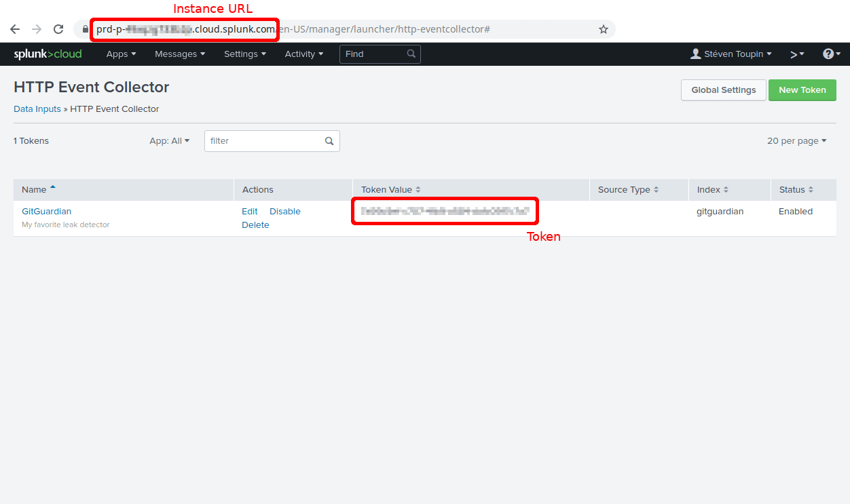The width and height of the screenshot is (850, 504).
Task: Click the gitguardian index cell
Action: (x=720, y=212)
